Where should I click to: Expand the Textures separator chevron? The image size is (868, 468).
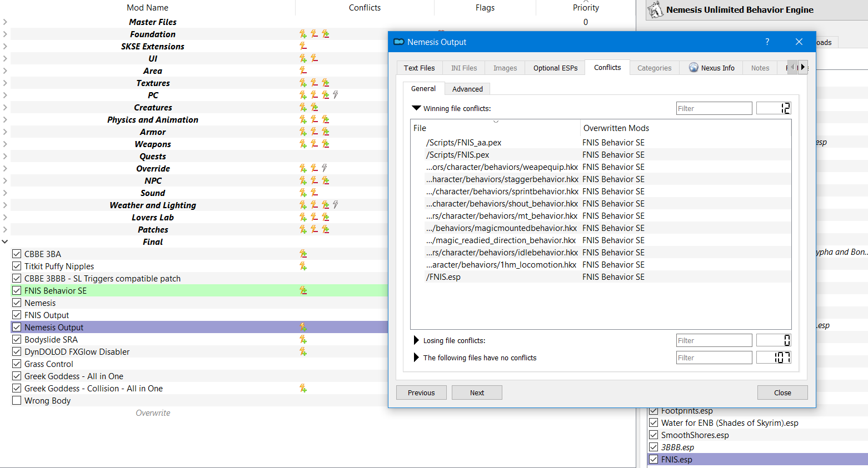pos(5,83)
